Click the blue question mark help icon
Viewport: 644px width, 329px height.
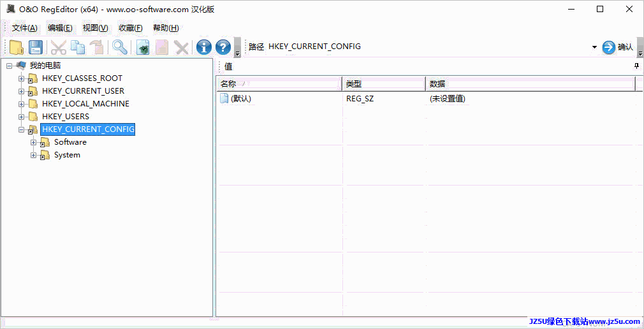click(223, 47)
